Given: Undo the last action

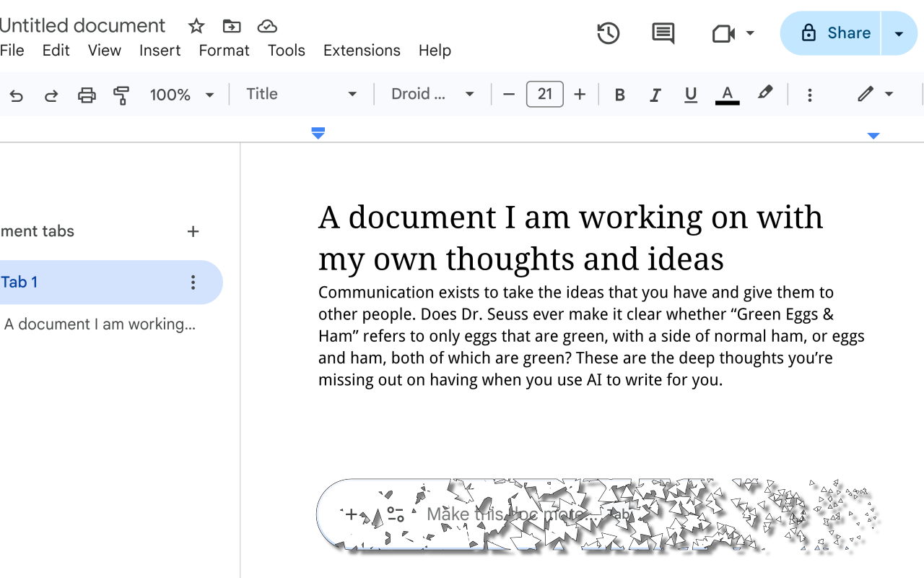Looking at the screenshot, I should point(16,95).
